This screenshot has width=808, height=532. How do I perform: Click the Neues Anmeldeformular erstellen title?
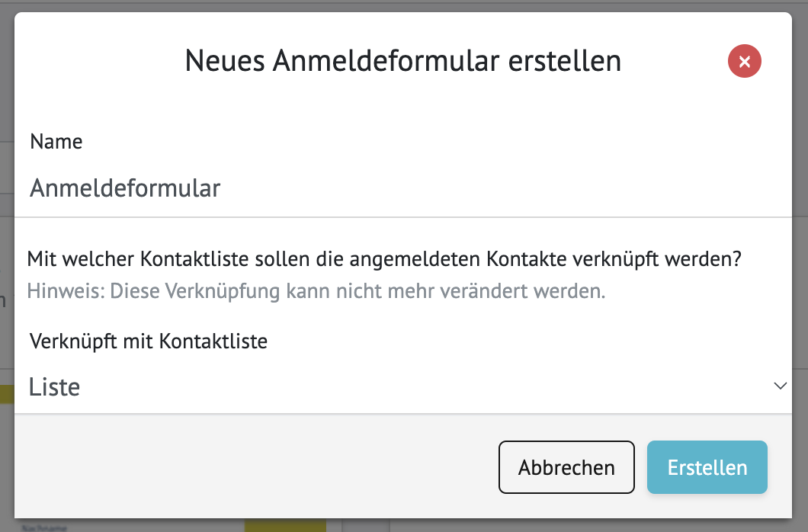pyautogui.click(x=404, y=61)
